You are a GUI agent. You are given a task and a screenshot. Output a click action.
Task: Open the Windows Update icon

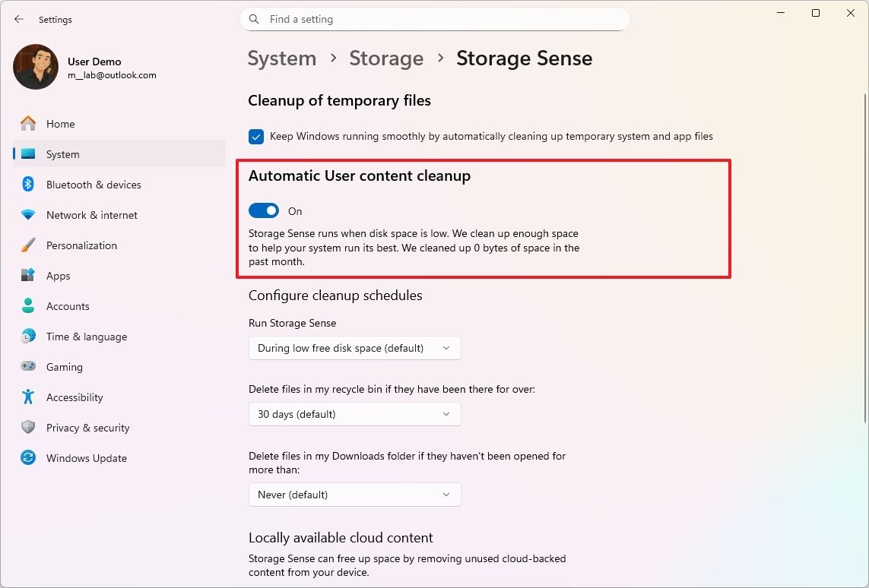pyautogui.click(x=27, y=457)
